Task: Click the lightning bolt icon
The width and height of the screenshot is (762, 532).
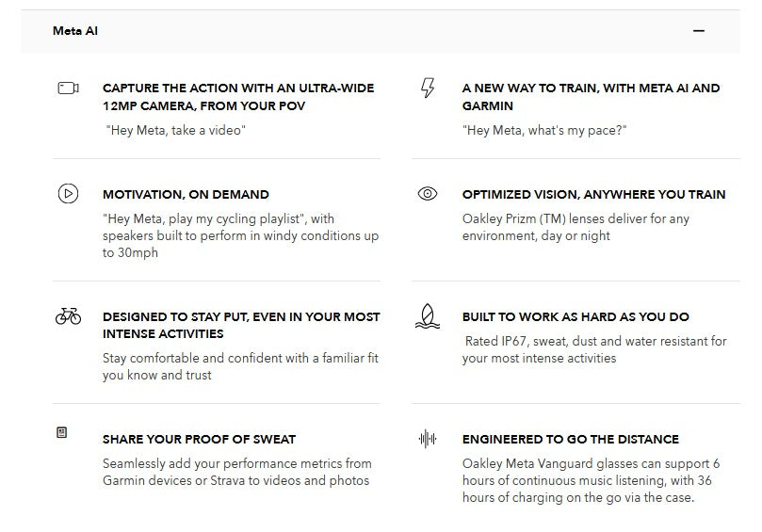Action: [x=428, y=89]
